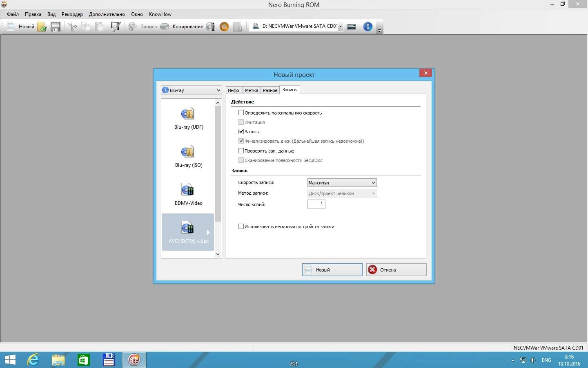Expand the toolbar overflow arrow
Image resolution: width=588 pixels, height=368 pixels.
coord(379,31)
